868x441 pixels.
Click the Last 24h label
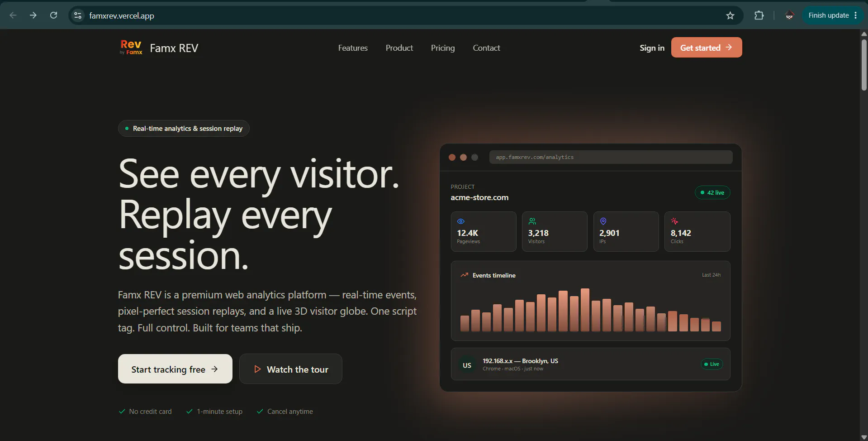711,275
